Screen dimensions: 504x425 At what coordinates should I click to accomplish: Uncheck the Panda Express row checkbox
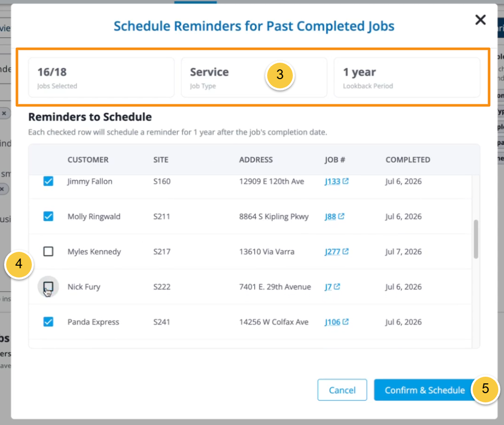pos(48,322)
